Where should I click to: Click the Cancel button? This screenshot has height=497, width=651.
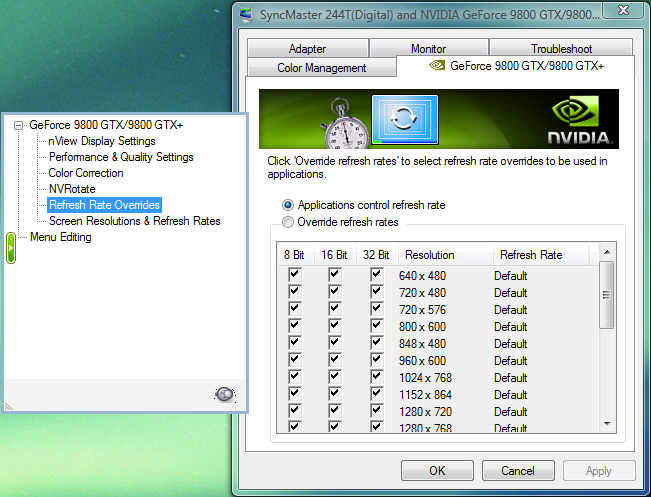tap(518, 471)
